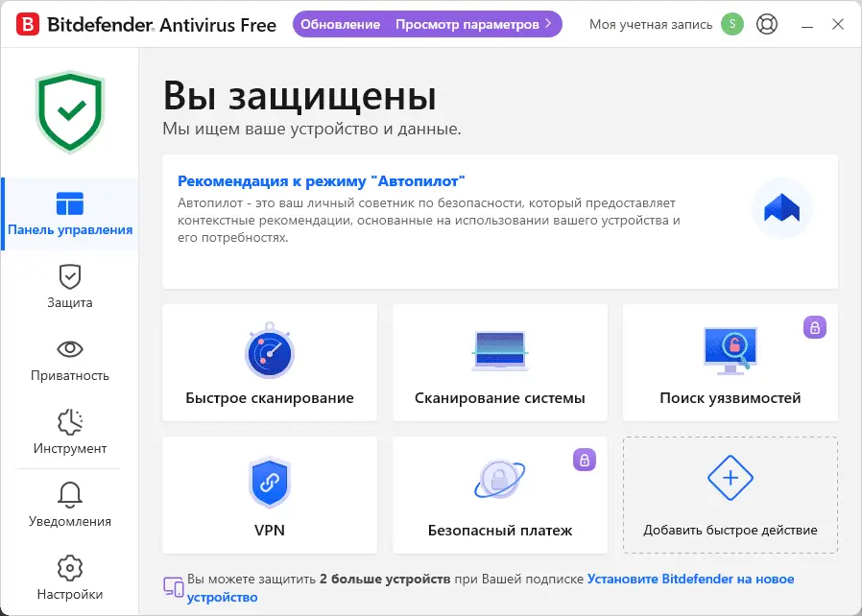Click the purple lock badge on Безопасный платеж
The height and width of the screenshot is (616, 862).
585,460
